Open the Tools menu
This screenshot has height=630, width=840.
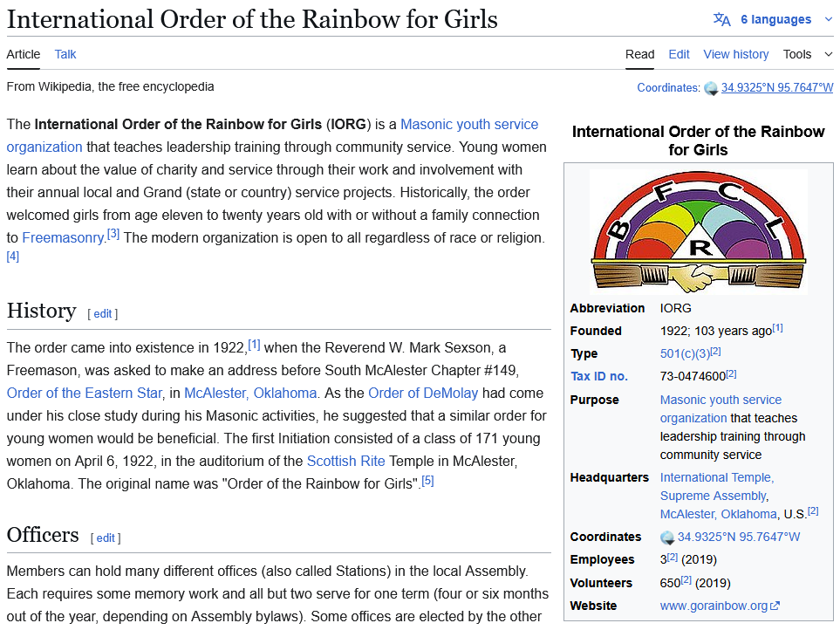808,54
